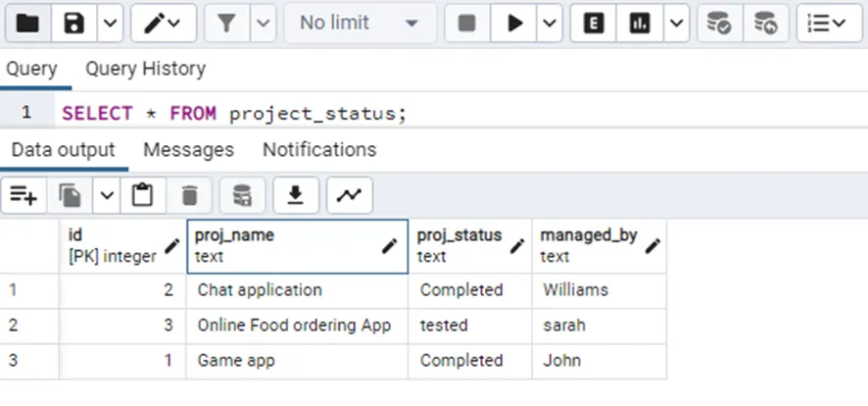Click the Filter funnel icon
868x406 pixels.
pyautogui.click(x=227, y=24)
